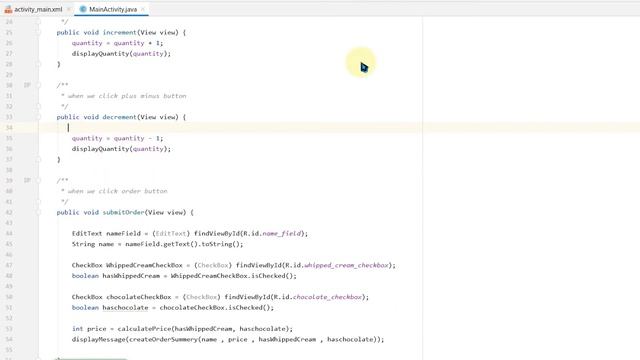Click 'CheckBox WhippedCreamCheckBox' declaration
Image resolution: width=640 pixels, height=360 pixels.
pos(127,265)
